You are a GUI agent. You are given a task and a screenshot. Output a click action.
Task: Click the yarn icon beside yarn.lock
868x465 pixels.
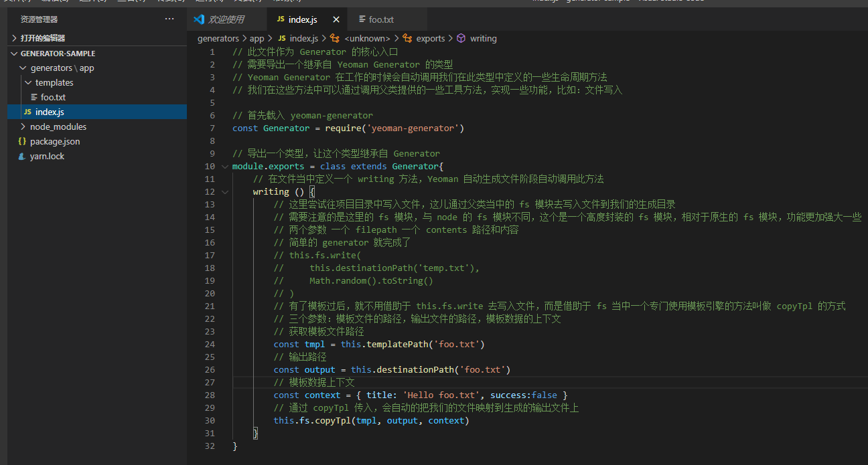point(22,156)
